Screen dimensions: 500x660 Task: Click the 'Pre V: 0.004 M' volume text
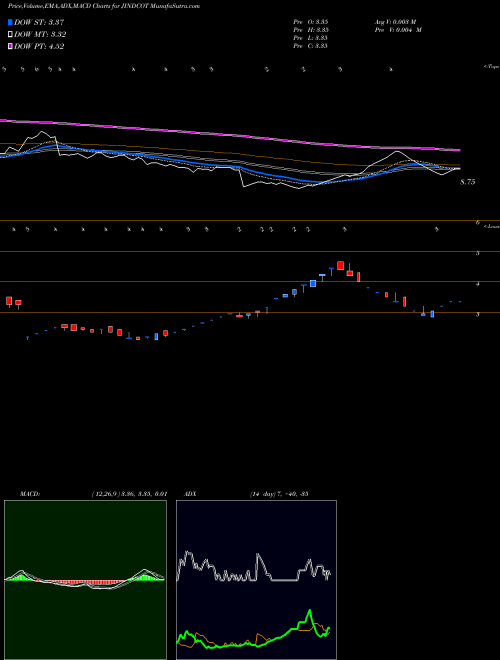pos(398,30)
